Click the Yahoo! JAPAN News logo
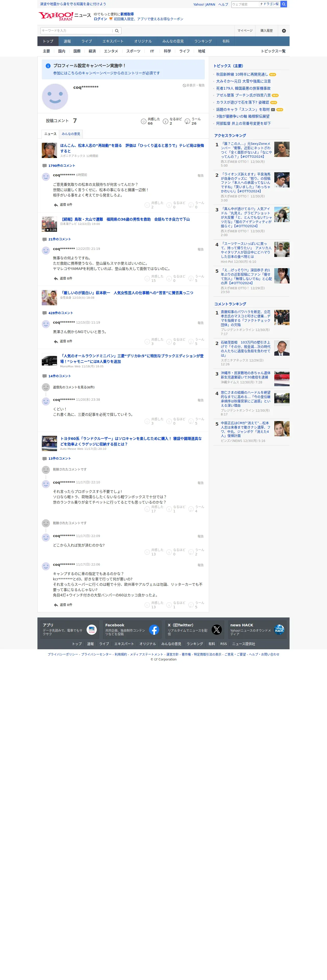Viewport: 327px width, 980px height. pos(65,16)
